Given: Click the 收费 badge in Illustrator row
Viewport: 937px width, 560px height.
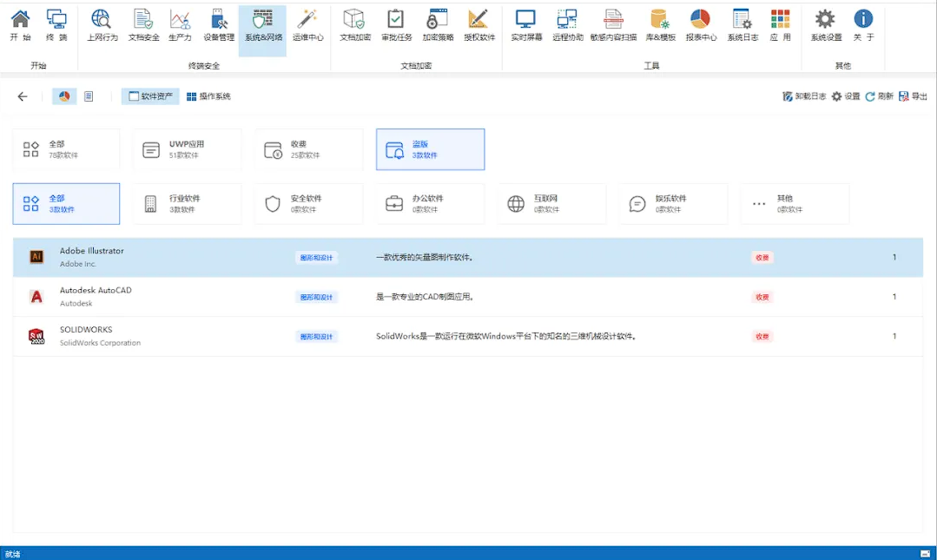Looking at the screenshot, I should 762,258.
